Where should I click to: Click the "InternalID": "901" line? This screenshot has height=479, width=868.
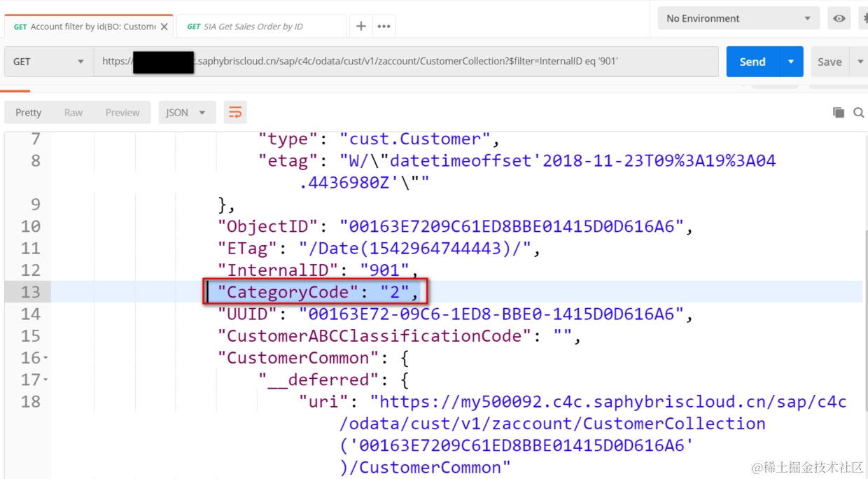point(318,270)
